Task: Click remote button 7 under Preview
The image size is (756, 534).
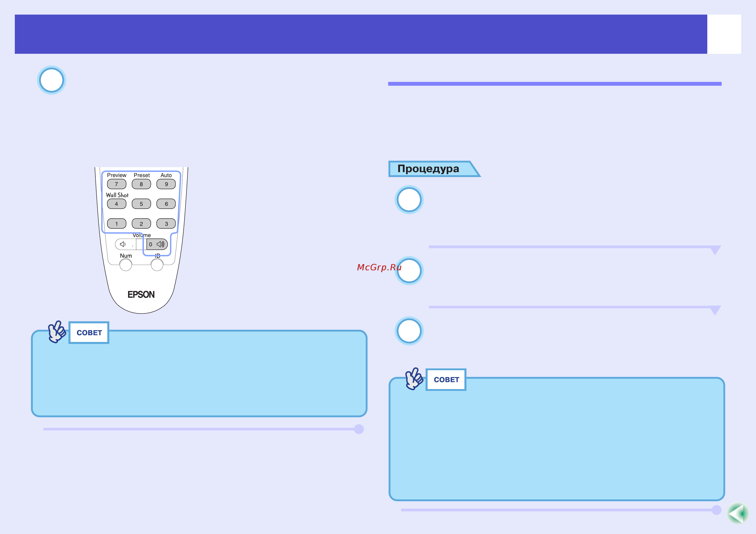Action: point(116,184)
